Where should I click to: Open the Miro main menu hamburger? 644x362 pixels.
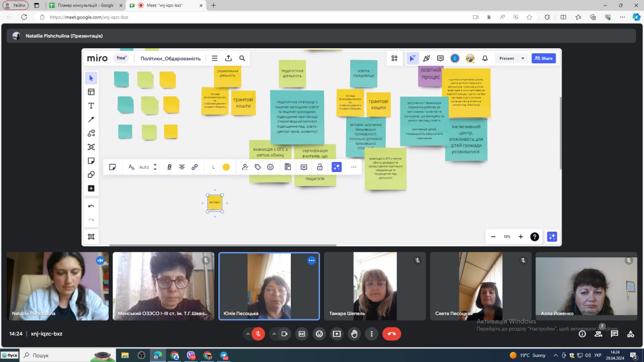point(215,58)
